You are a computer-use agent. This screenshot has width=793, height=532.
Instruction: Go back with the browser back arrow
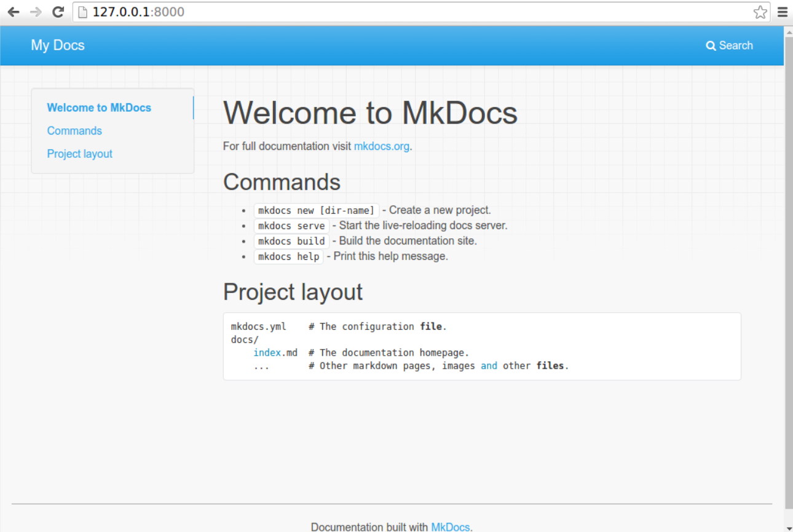click(14, 12)
